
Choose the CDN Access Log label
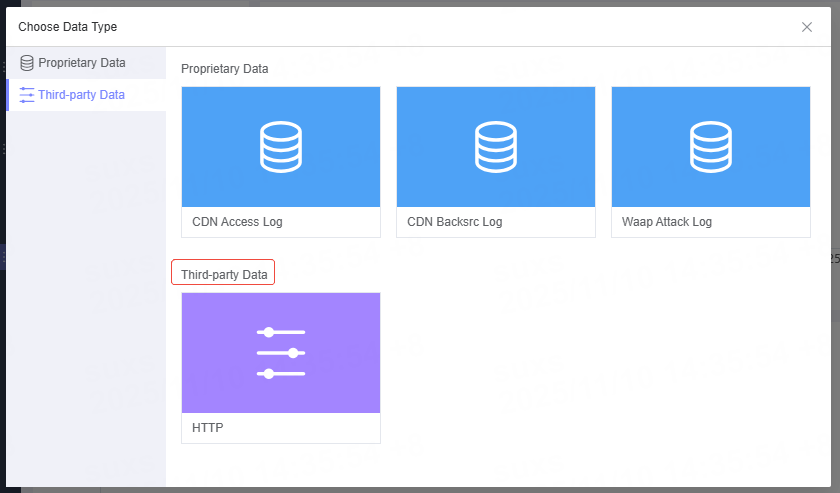point(237,222)
